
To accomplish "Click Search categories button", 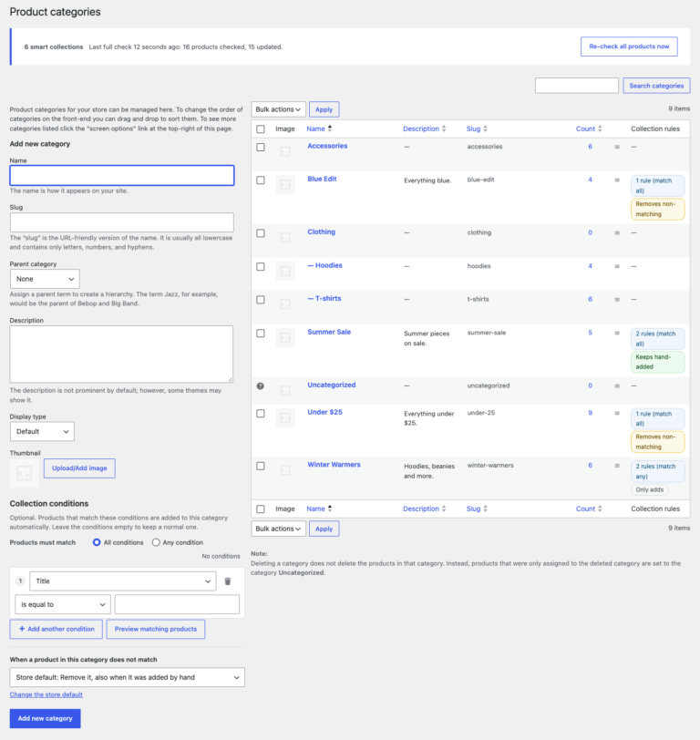I will [656, 86].
